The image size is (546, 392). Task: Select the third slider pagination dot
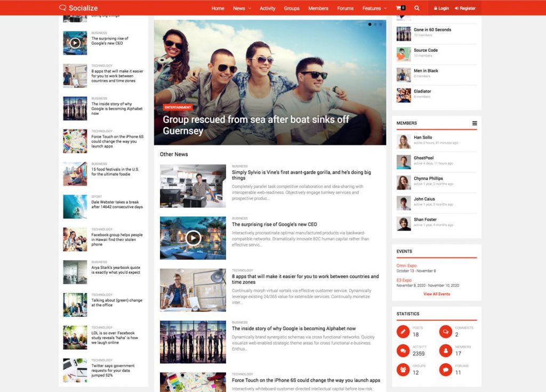pyautogui.click(x=381, y=24)
